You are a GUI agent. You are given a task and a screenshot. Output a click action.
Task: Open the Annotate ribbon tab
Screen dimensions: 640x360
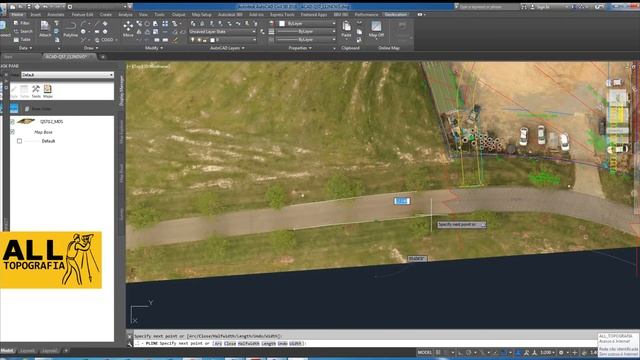(x=56, y=15)
